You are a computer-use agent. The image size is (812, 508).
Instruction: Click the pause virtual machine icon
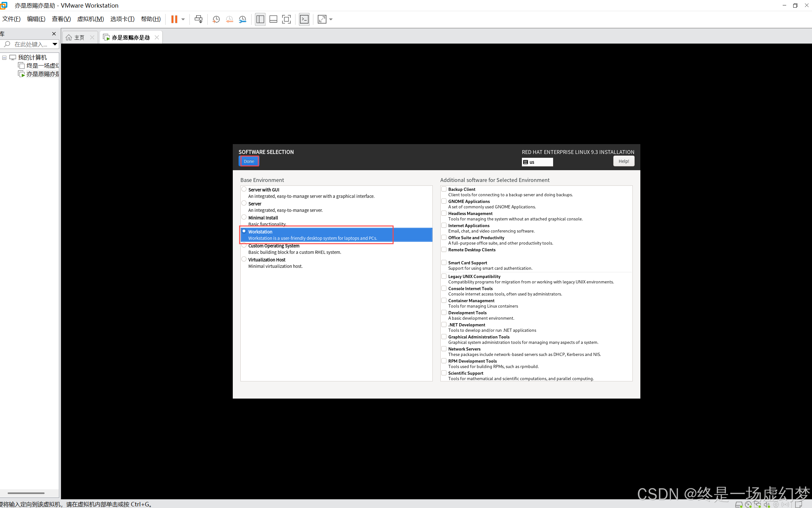point(174,19)
